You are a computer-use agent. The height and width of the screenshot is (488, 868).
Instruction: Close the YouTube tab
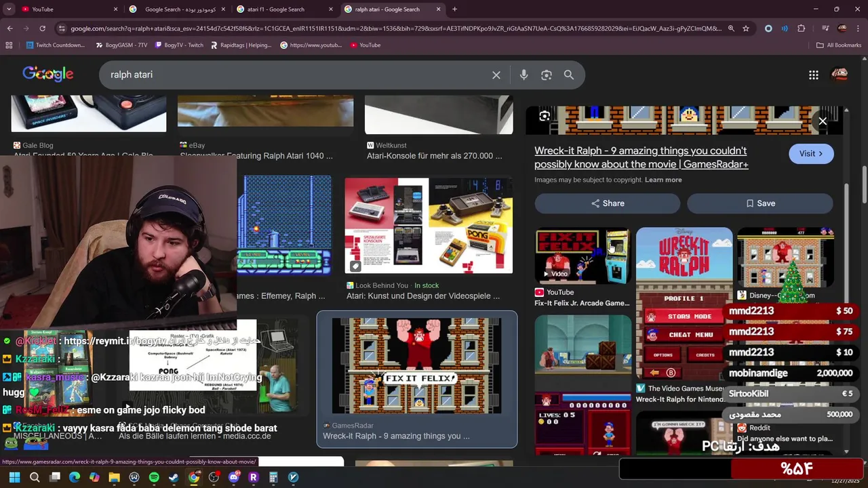115,9
